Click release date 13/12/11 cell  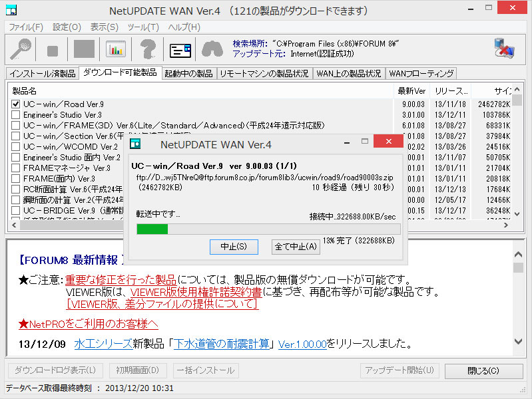[x=450, y=115]
